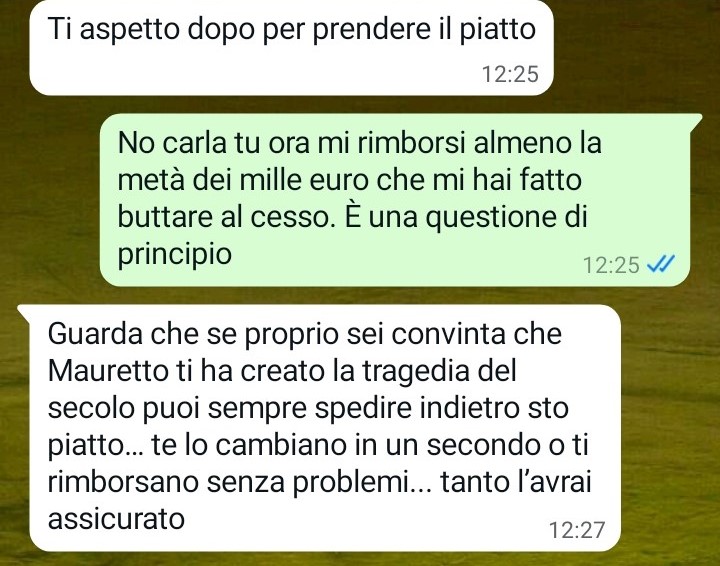
Task: Click the 12:27 timestamp on last message
Action: (x=577, y=529)
